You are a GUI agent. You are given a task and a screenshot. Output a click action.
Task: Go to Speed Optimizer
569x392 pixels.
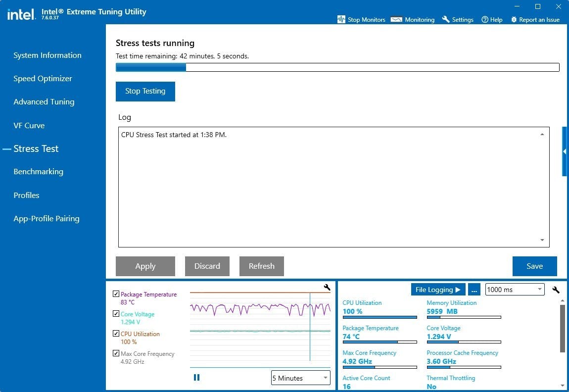point(43,78)
